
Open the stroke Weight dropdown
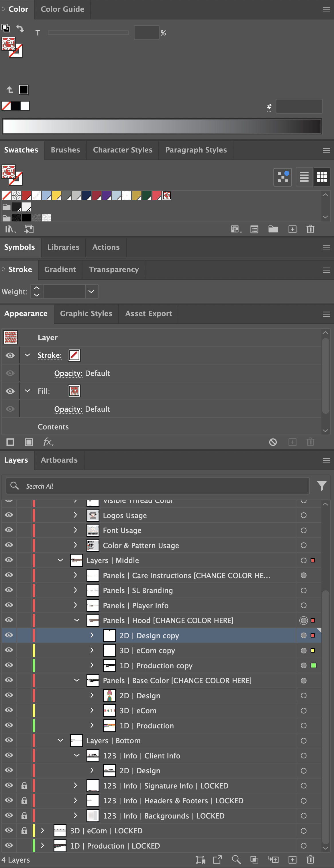coord(91,292)
